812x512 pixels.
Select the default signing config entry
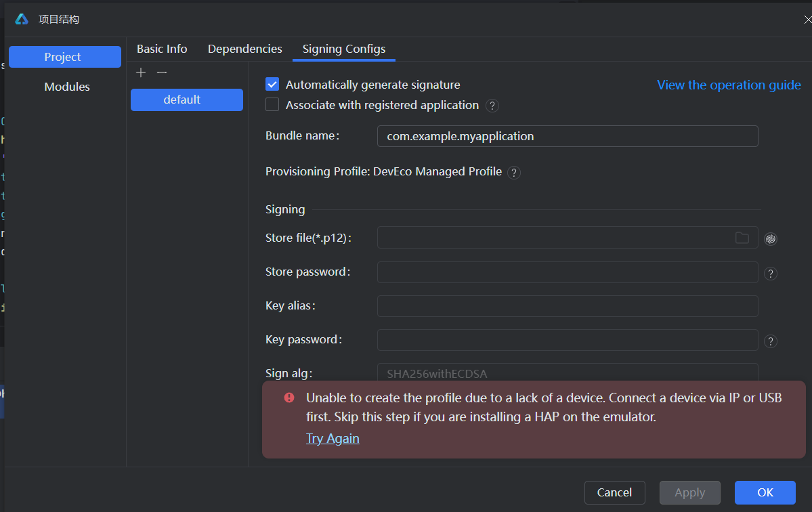pos(186,100)
